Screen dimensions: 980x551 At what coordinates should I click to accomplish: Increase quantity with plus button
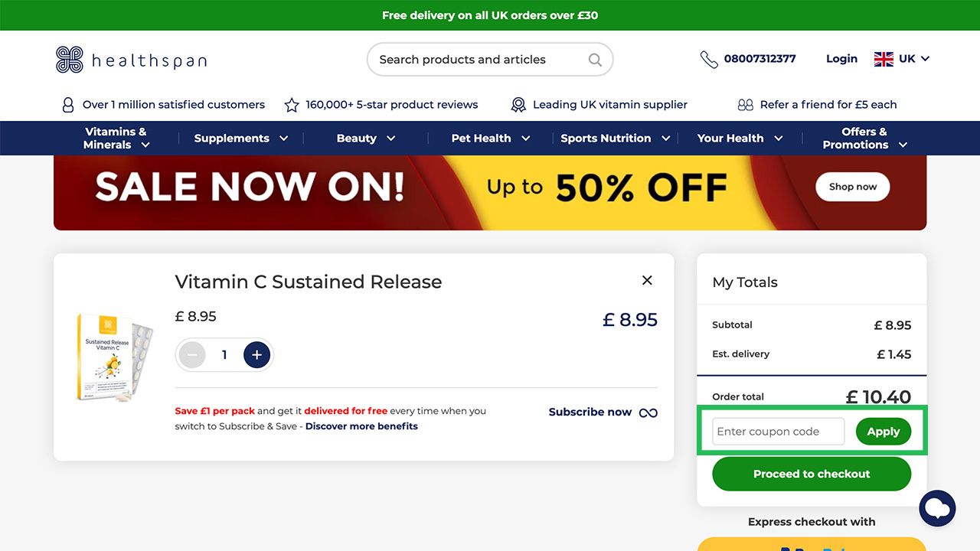tap(256, 355)
